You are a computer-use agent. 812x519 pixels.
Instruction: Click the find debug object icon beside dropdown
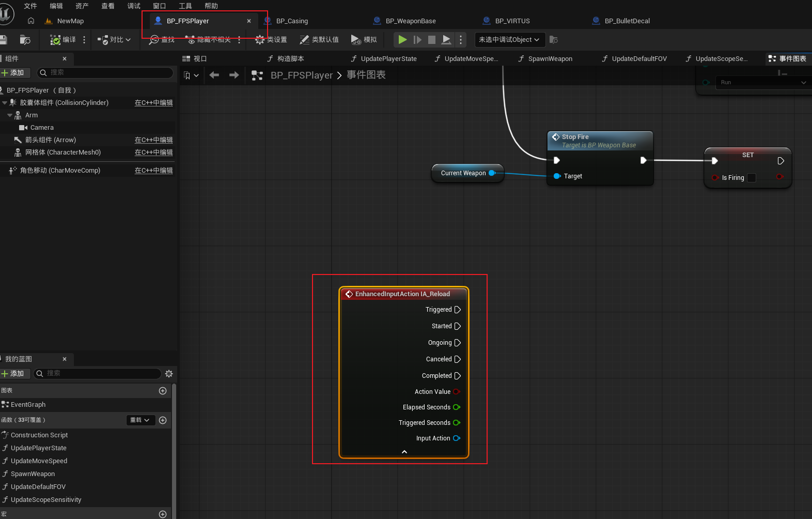coord(553,40)
